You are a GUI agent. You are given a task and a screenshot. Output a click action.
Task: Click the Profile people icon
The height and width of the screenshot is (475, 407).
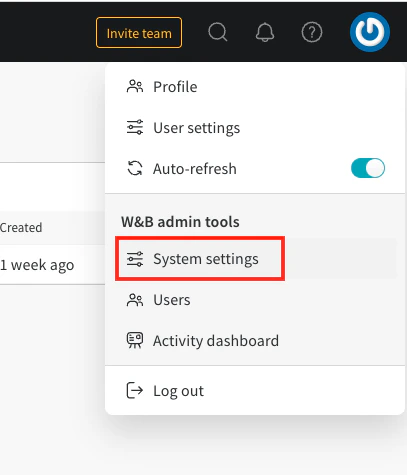135,86
